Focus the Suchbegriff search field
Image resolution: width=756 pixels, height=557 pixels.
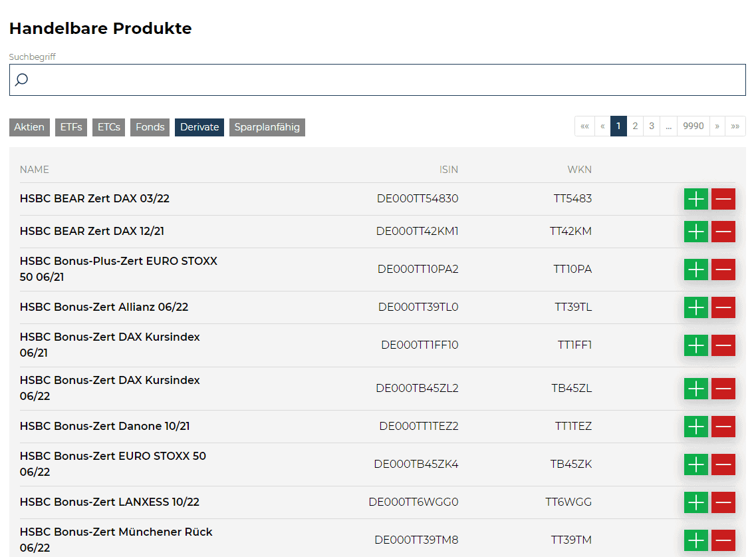point(386,80)
